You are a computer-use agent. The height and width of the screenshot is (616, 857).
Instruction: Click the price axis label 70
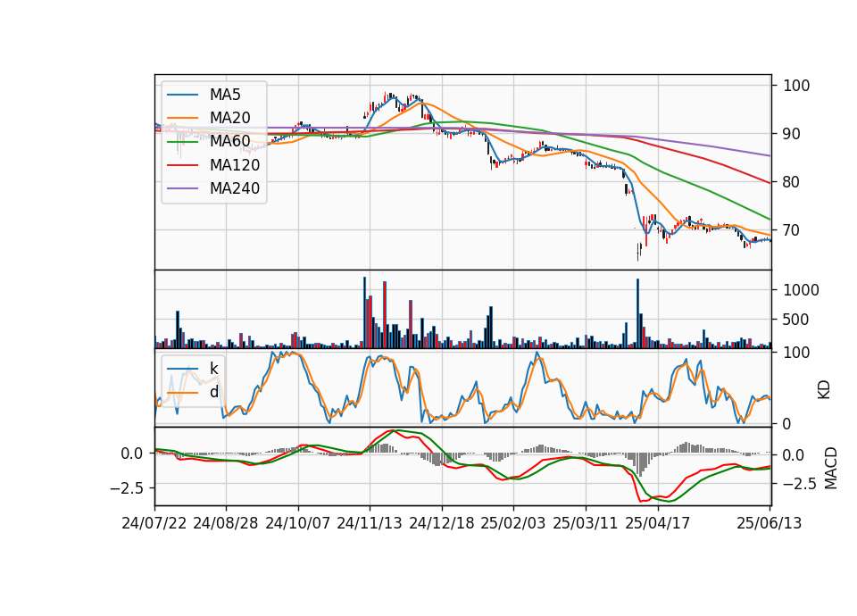791,230
